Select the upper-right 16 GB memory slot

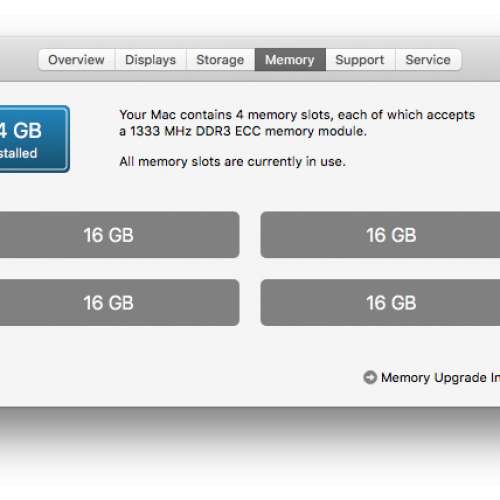pos(380,235)
